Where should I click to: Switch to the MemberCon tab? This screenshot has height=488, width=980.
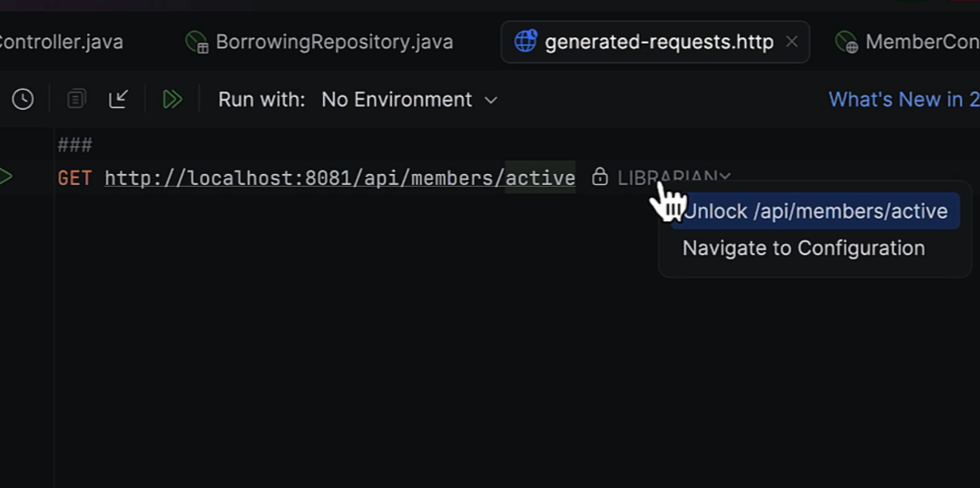pos(907,42)
